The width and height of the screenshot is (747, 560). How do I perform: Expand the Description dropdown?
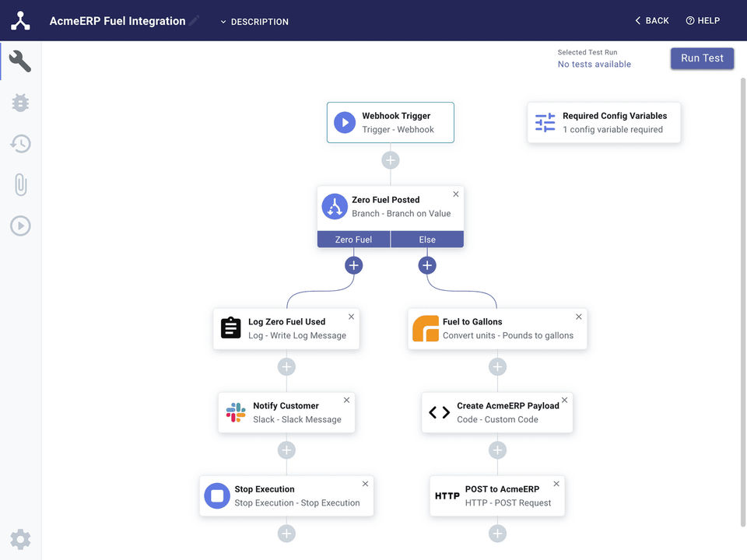(x=254, y=22)
